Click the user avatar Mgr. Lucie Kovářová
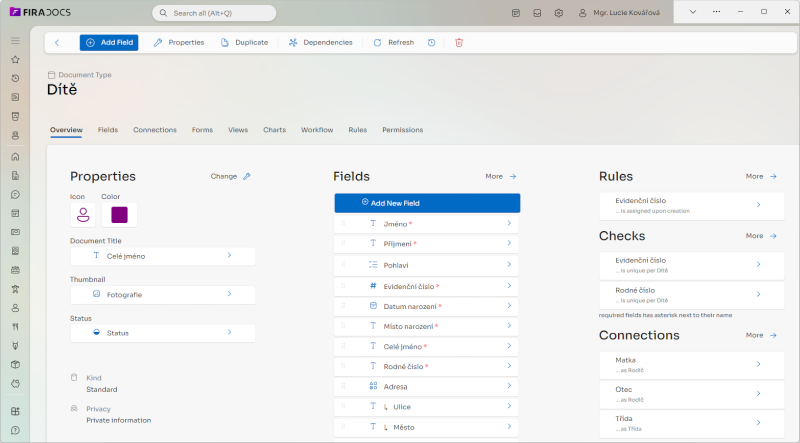The image size is (800, 443). point(618,13)
